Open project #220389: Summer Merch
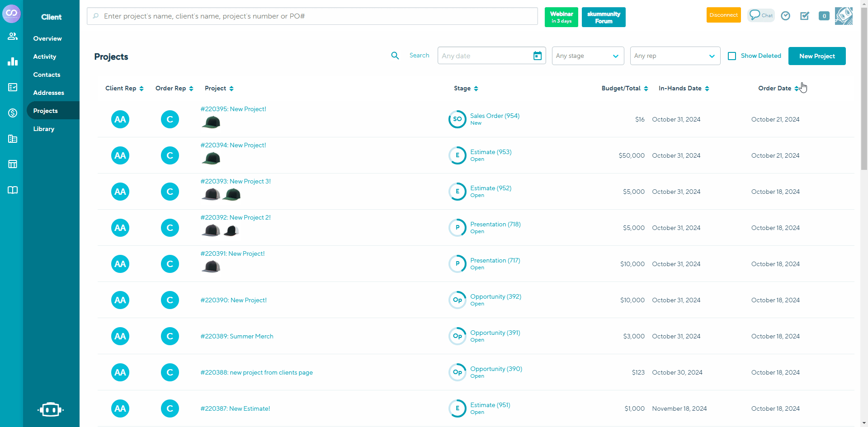The width and height of the screenshot is (868, 427). pos(237,336)
